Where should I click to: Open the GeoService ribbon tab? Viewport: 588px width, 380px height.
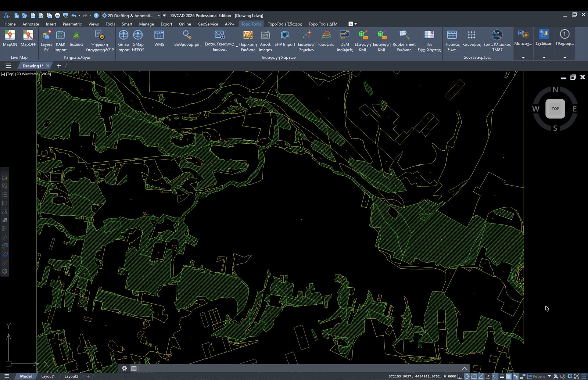tap(208, 24)
